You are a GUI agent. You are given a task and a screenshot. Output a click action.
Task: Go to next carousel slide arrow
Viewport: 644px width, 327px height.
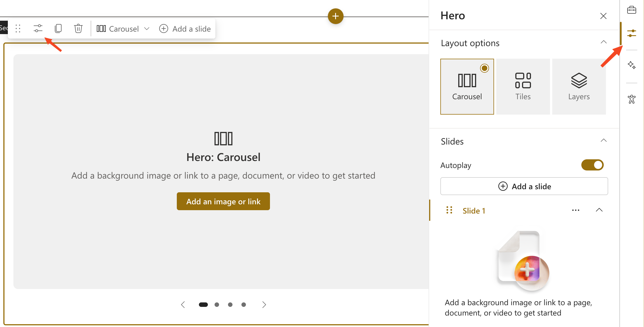coord(264,305)
